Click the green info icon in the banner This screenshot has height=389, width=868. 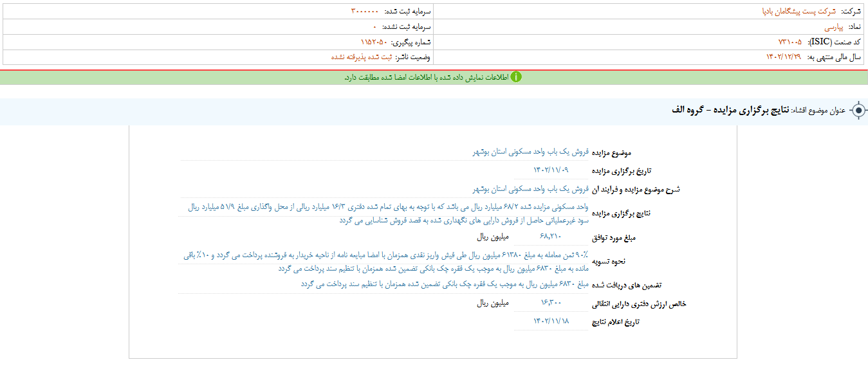[516, 77]
